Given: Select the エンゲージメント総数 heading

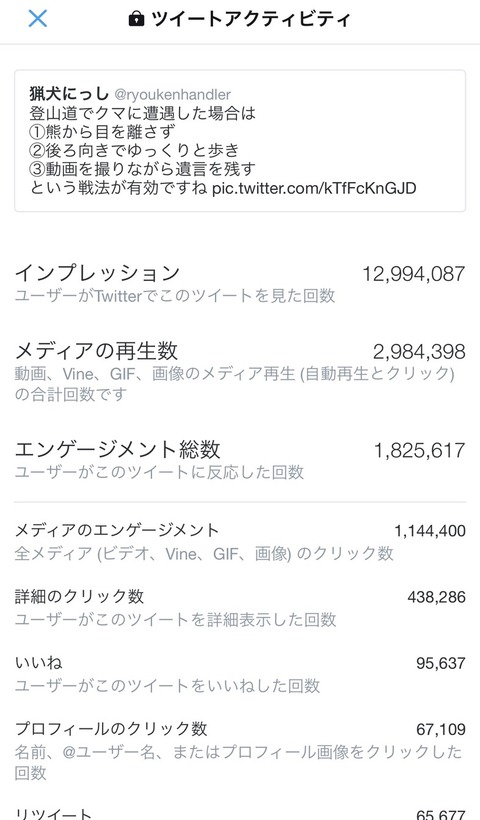Looking at the screenshot, I should pos(118,449).
